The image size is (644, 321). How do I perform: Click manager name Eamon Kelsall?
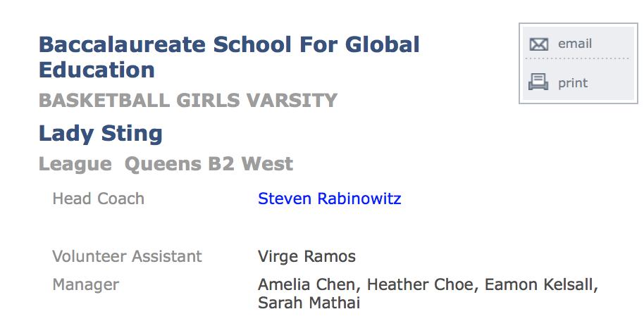point(538,284)
